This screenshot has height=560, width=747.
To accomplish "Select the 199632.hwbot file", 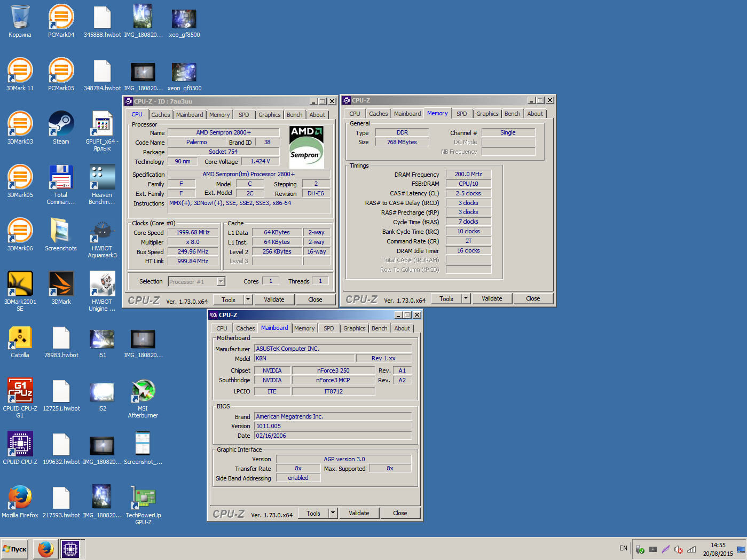I will (x=61, y=448).
